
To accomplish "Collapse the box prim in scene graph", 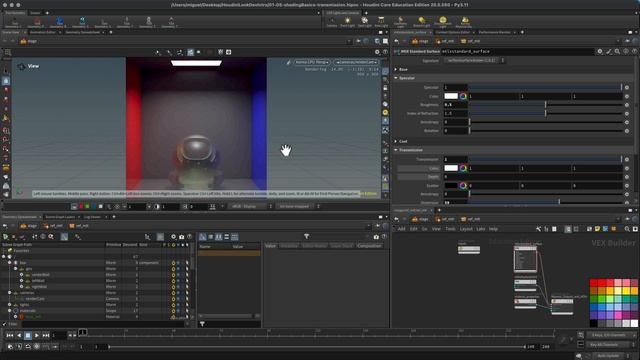I will [x=9, y=263].
